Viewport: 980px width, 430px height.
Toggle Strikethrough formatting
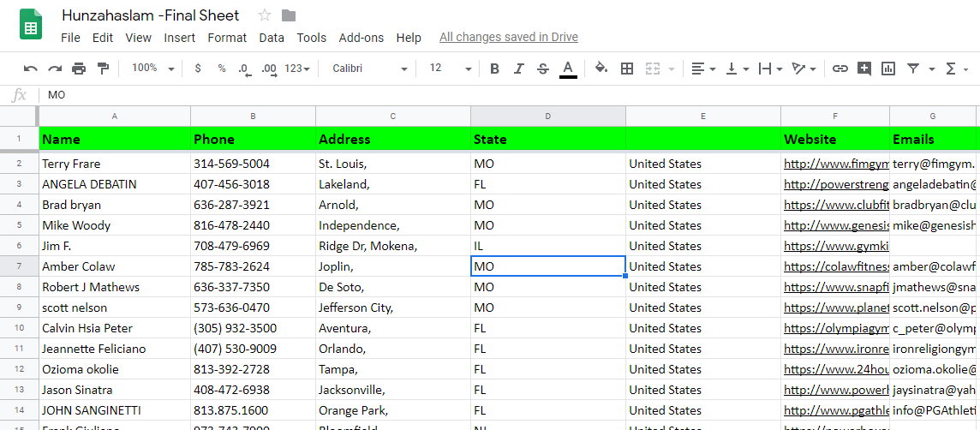(543, 69)
